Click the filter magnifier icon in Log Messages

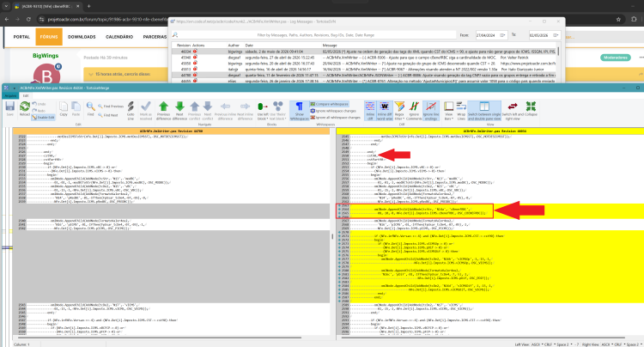175,35
